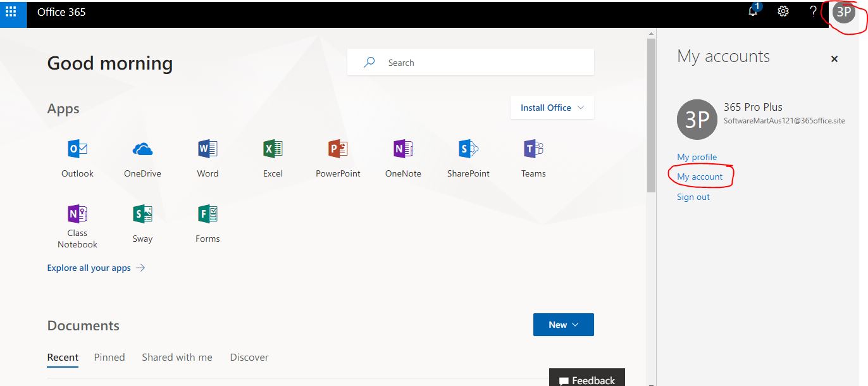The image size is (868, 386).
Task: Launch the Outlook app
Action: (x=77, y=158)
